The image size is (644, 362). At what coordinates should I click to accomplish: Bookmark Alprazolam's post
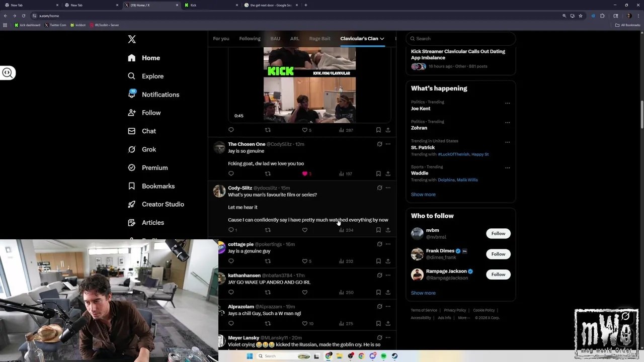tap(378, 323)
